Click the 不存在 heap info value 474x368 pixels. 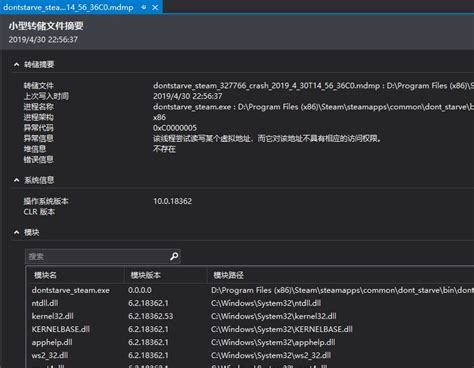pyautogui.click(x=164, y=149)
